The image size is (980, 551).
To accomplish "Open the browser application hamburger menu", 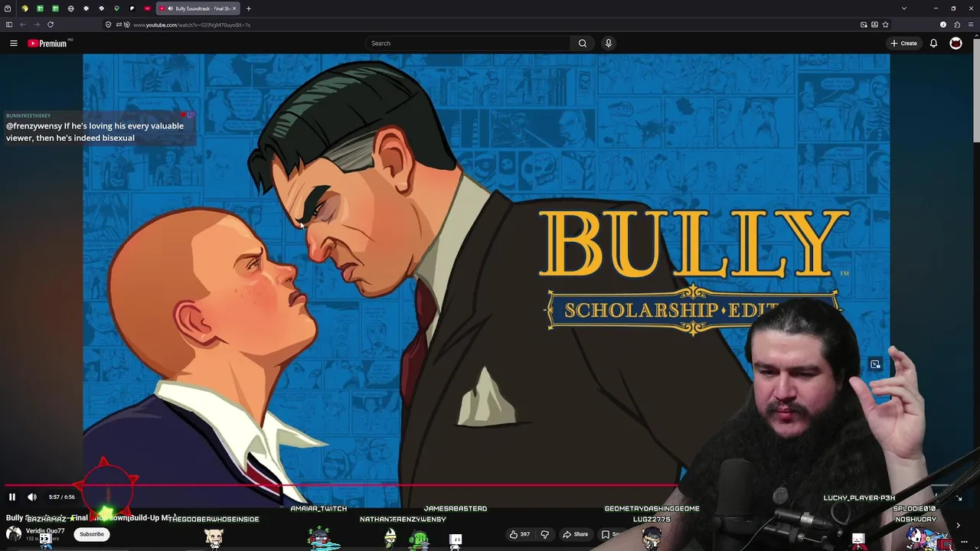I will pyautogui.click(x=970, y=24).
